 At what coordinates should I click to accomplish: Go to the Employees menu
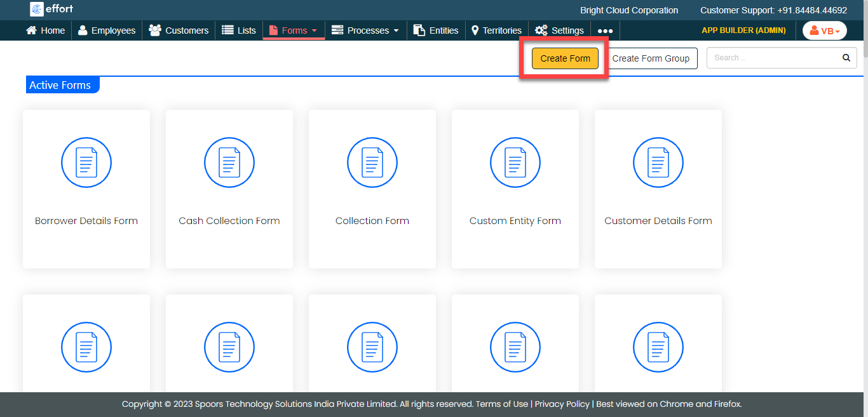click(x=107, y=30)
